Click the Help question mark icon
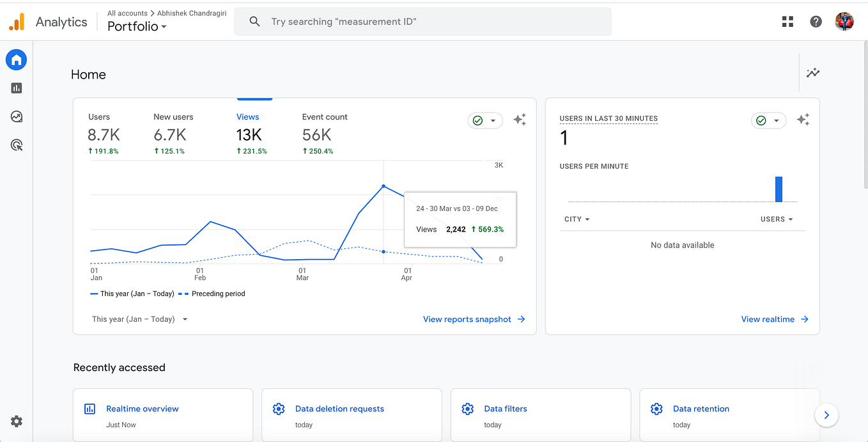 (816, 21)
